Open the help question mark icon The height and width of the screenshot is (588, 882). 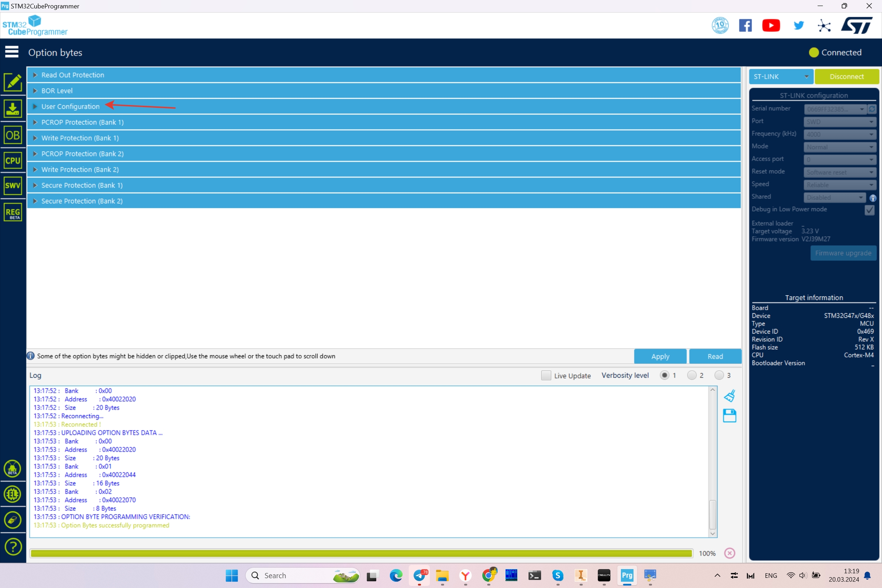pyautogui.click(x=13, y=547)
